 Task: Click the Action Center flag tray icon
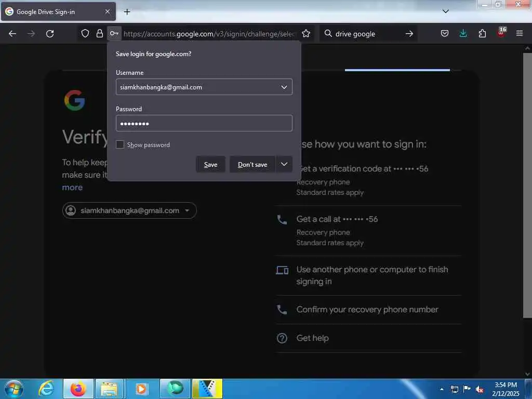pos(467,389)
